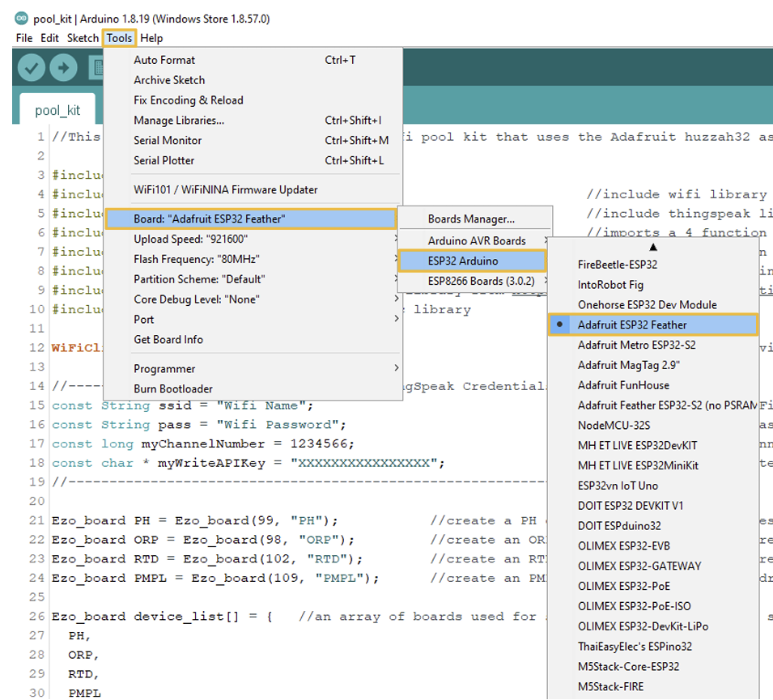Expand the Board: Adafruit ESP32 Feather submenu
Screen dimensions: 773x700
click(251, 218)
